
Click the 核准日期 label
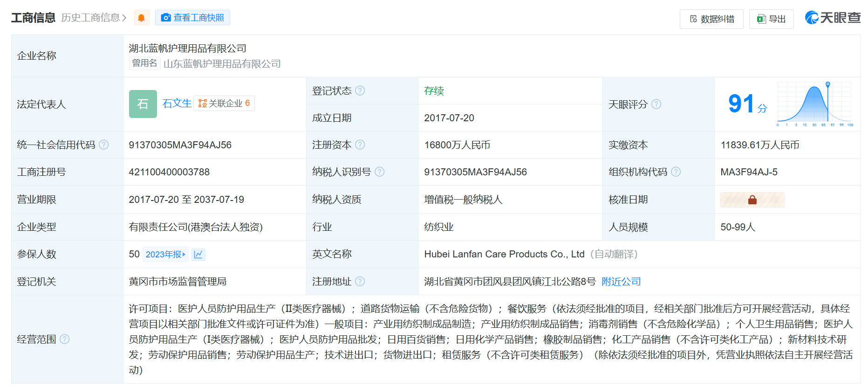tap(628, 200)
